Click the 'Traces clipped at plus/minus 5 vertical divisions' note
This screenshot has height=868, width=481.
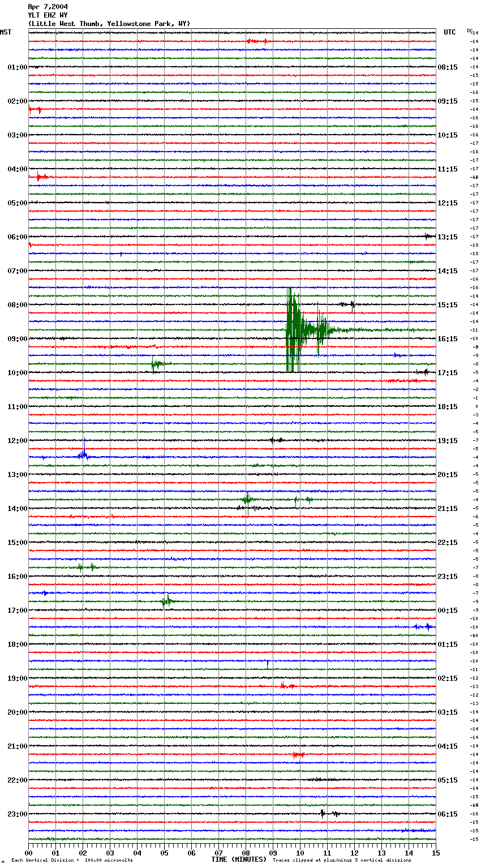click(x=342, y=861)
